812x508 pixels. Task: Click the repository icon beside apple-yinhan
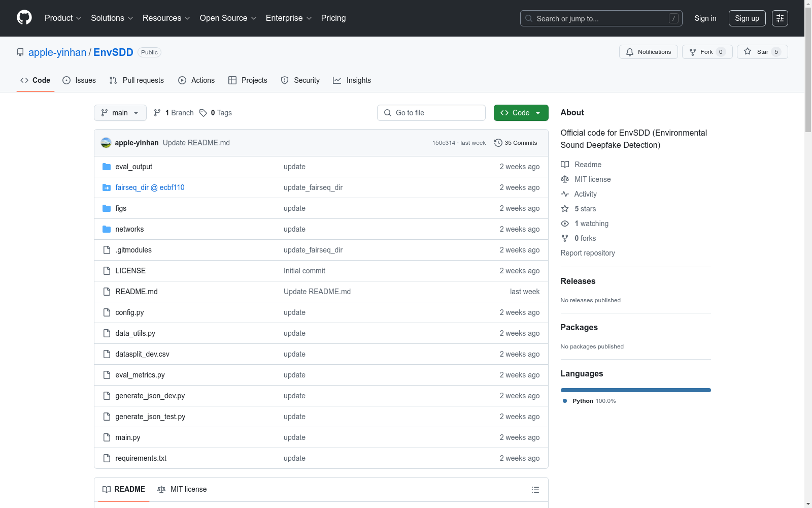[20, 52]
